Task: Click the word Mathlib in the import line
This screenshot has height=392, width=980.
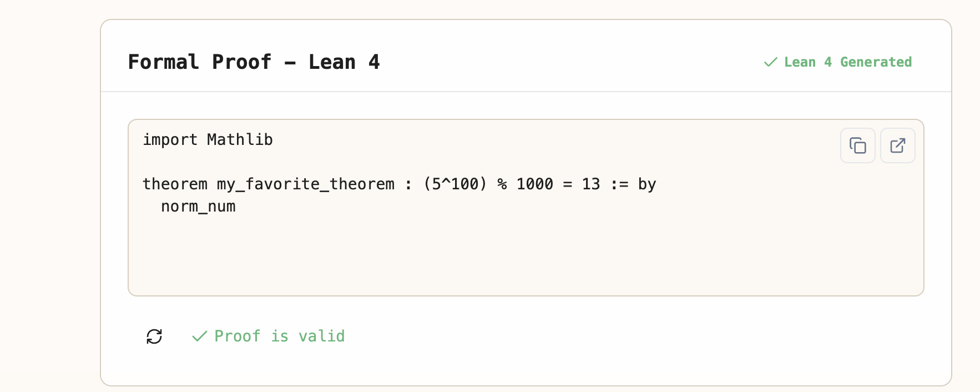Action: pos(240,139)
